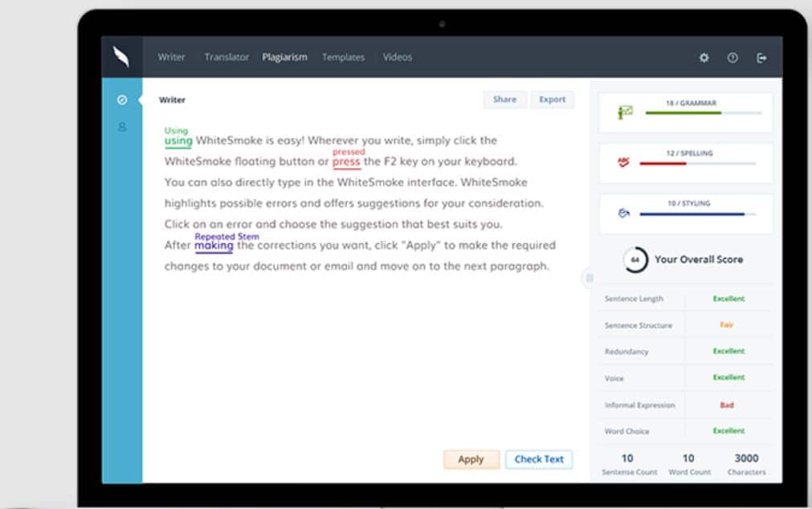Open the user profile icon in the sidebar
The width and height of the screenshot is (812, 509).
(x=122, y=127)
